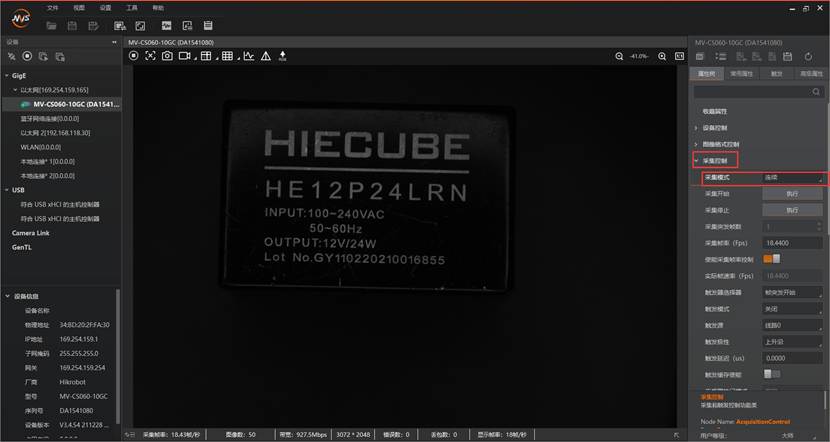This screenshot has height=442, width=830.
Task: Open the 文件 menu
Action: [52, 7]
